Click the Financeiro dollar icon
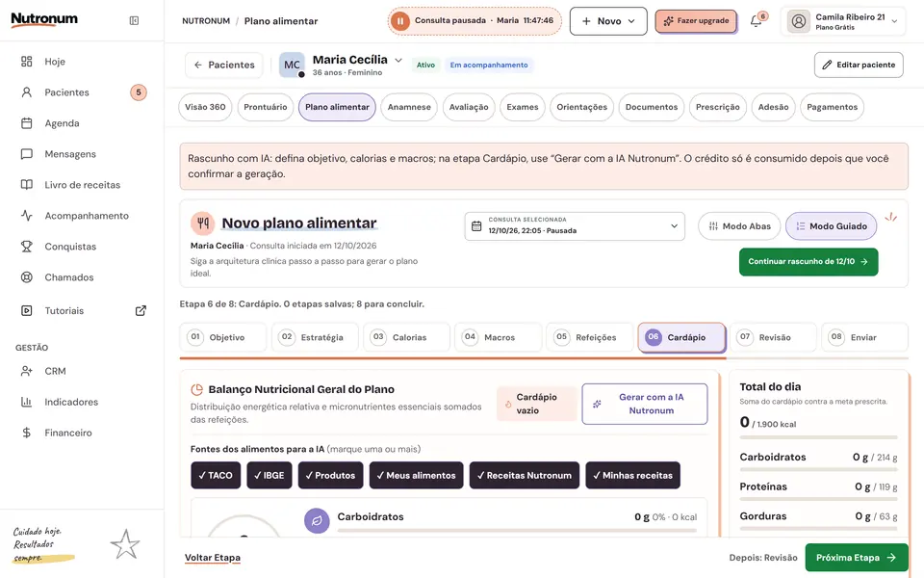The width and height of the screenshot is (924, 578). [x=27, y=433]
